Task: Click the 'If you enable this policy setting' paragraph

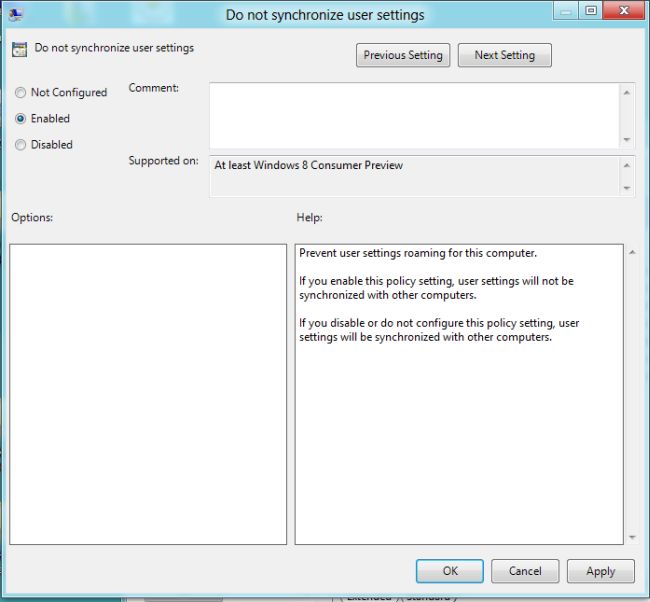Action: 436,288
